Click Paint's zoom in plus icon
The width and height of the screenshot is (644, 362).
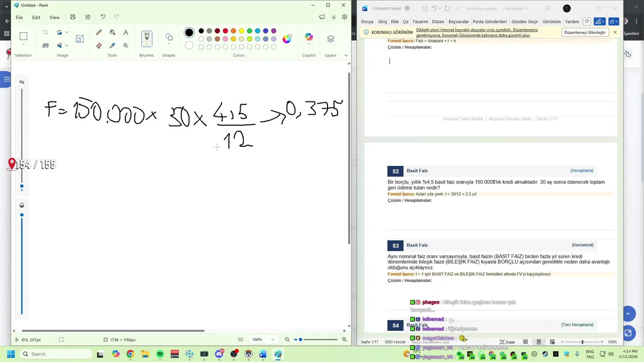click(x=344, y=339)
